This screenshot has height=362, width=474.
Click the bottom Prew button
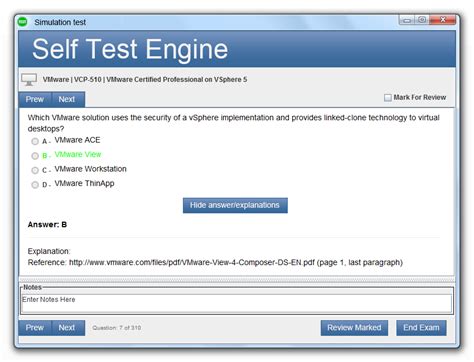35,328
